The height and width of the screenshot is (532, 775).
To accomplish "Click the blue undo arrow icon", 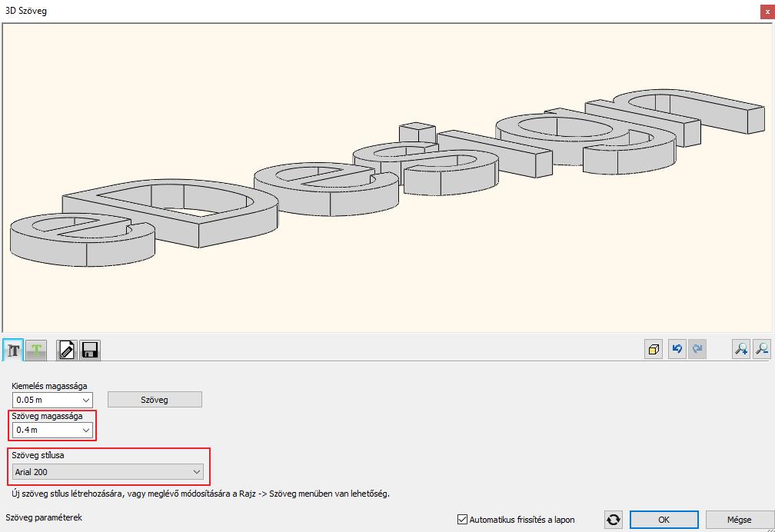I will 677,349.
